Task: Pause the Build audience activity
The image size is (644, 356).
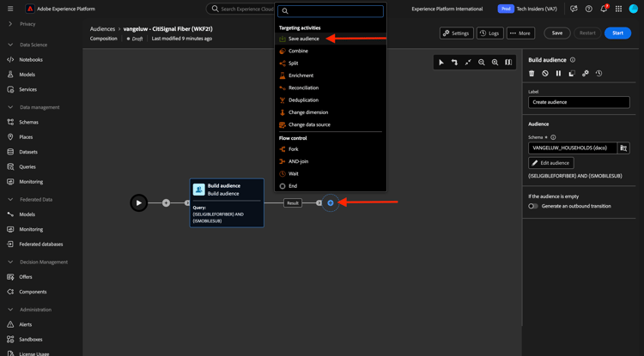Action: click(x=559, y=74)
